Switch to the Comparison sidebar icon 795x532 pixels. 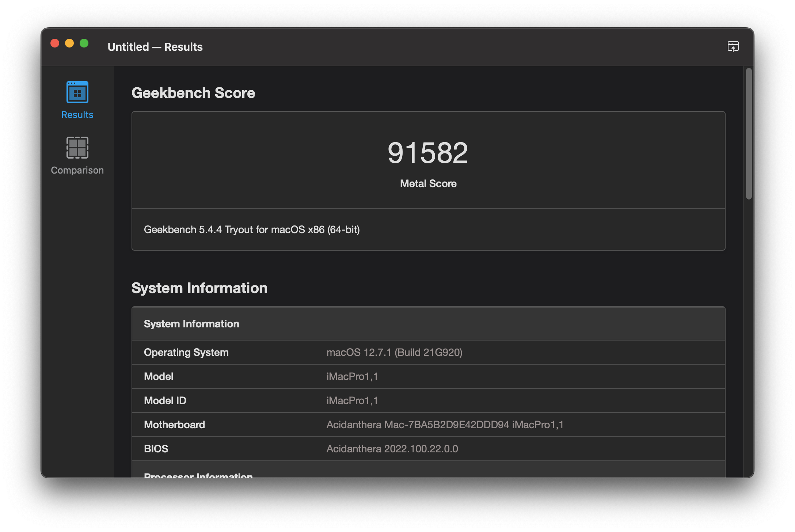[x=77, y=148]
